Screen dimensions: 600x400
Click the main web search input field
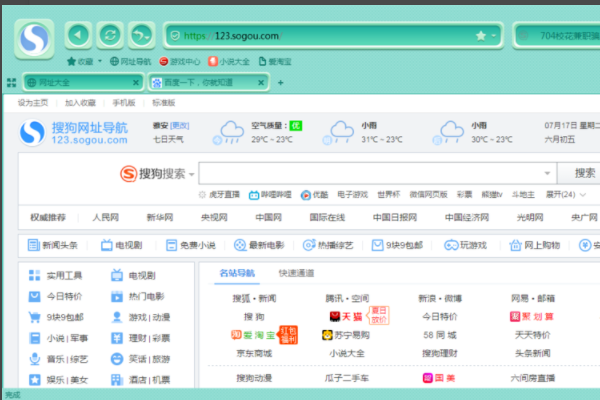[373, 173]
